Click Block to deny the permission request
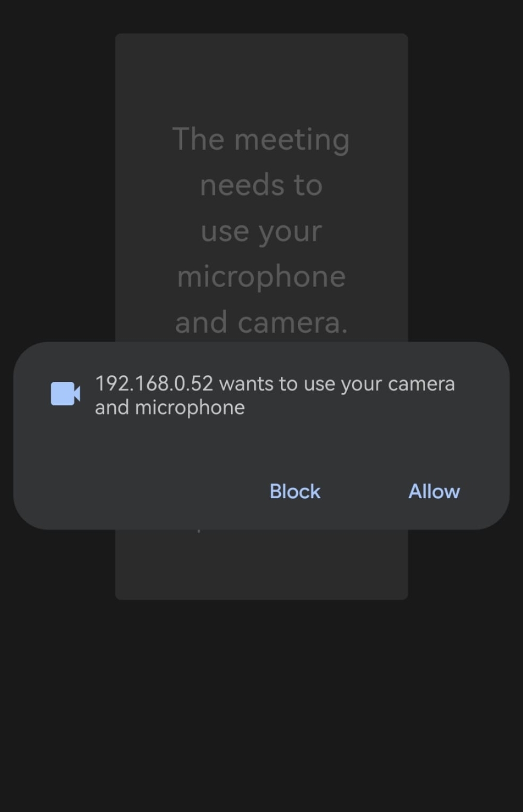The width and height of the screenshot is (523, 812). (x=294, y=491)
